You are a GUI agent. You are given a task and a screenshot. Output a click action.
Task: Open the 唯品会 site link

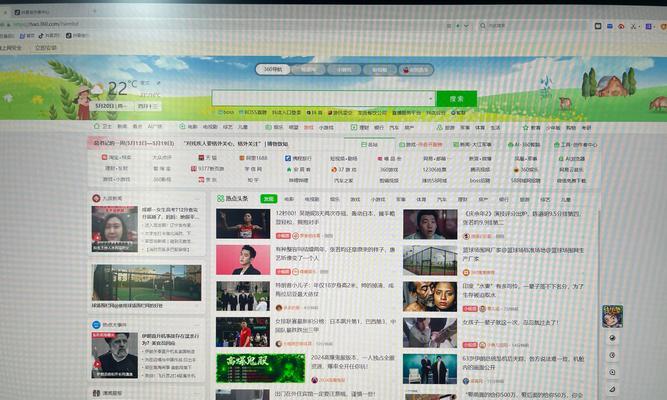point(390,159)
